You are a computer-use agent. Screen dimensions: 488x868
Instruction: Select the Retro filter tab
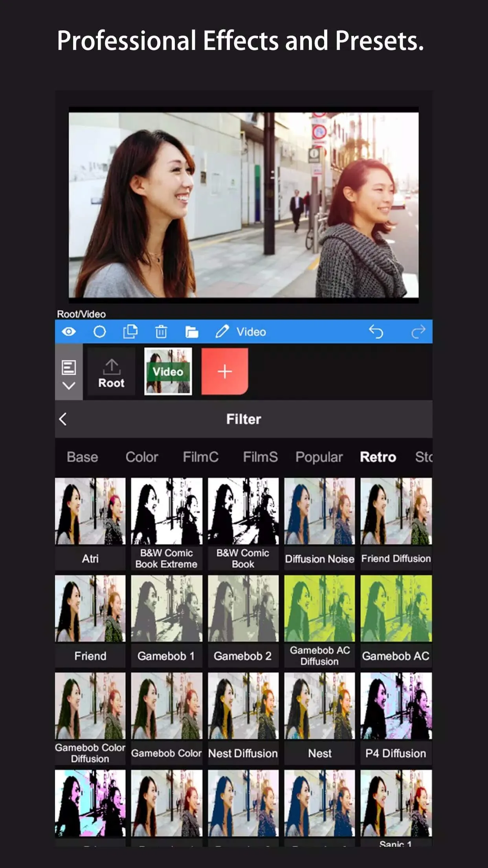[x=378, y=457]
